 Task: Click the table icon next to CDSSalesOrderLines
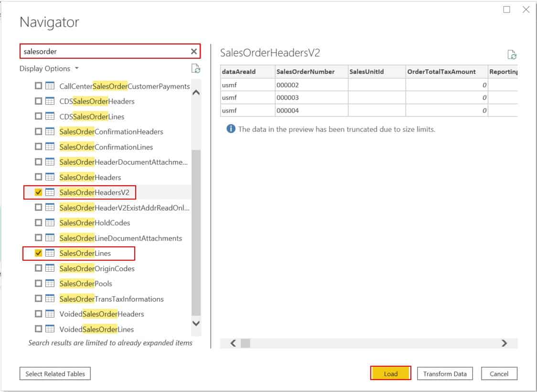click(x=50, y=117)
